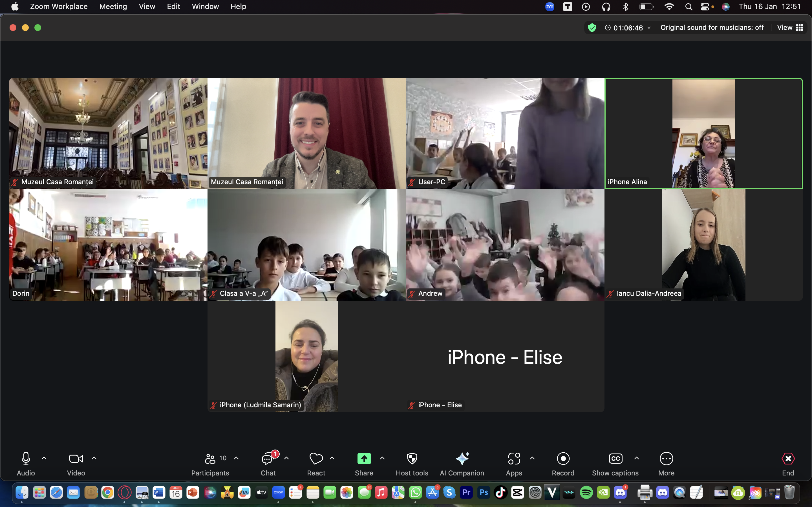The height and width of the screenshot is (507, 812).
Task: Expand the meeting timer dropdown chevron
Action: point(649,28)
